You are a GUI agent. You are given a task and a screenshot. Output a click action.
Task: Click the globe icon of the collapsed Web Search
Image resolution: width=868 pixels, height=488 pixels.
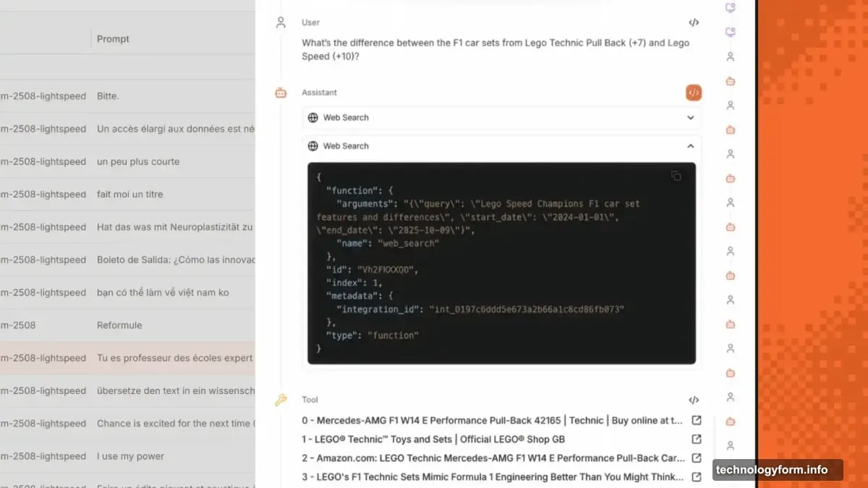(312, 117)
